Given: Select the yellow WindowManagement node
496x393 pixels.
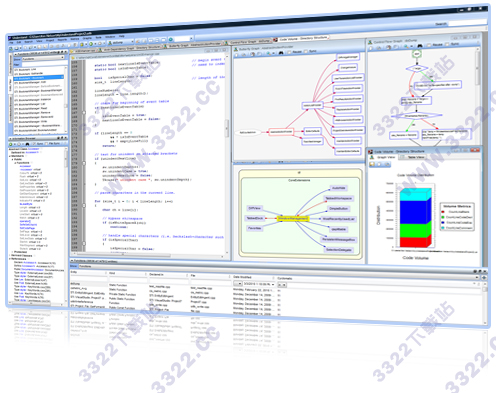Looking at the screenshot, I should pyautogui.click(x=293, y=219).
